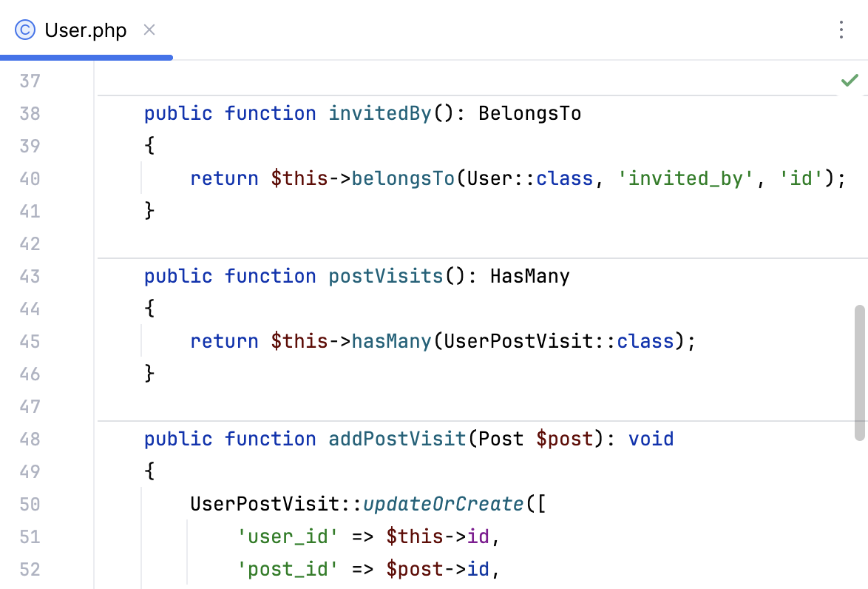Click the inspections checkmark indicator

(x=849, y=80)
